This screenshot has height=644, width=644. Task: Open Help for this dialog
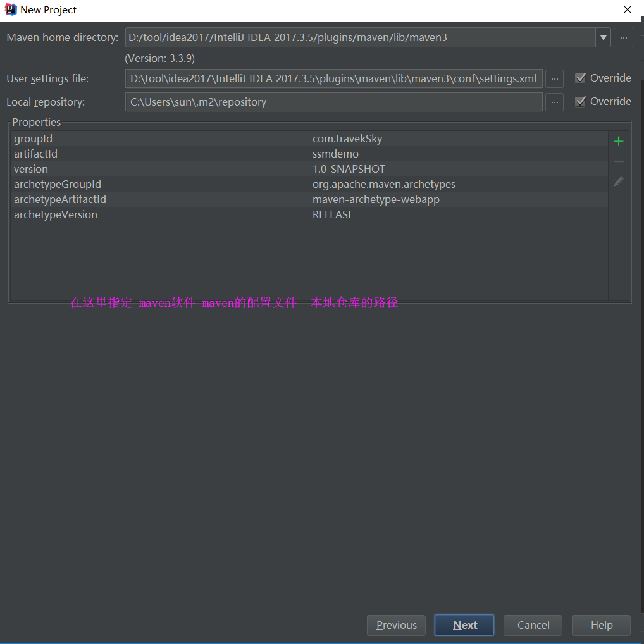(x=601, y=625)
